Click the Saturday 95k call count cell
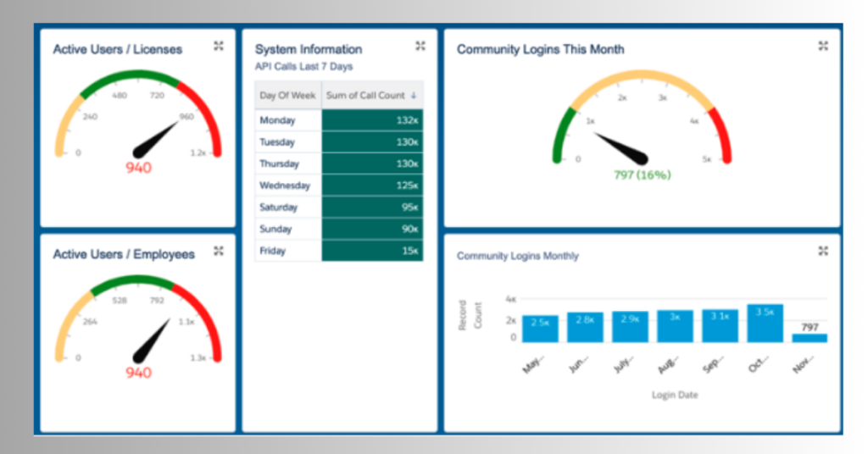 click(x=372, y=208)
